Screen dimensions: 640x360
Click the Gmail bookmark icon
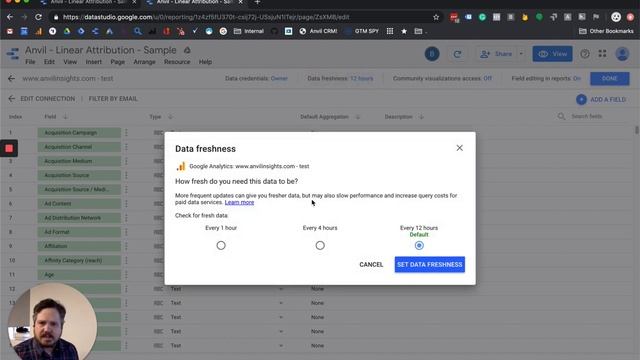click(10, 31)
